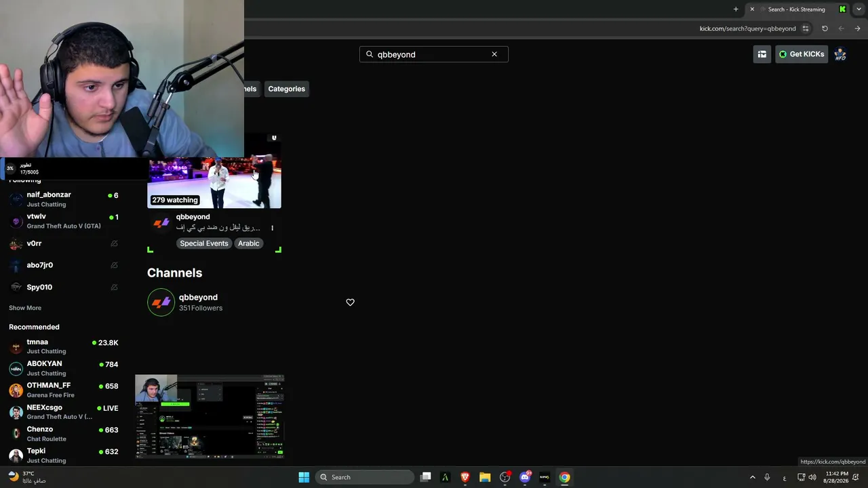This screenshot has height=488, width=868.
Task: Click the OTHMAN_FF profile avatar
Action: click(x=16, y=390)
